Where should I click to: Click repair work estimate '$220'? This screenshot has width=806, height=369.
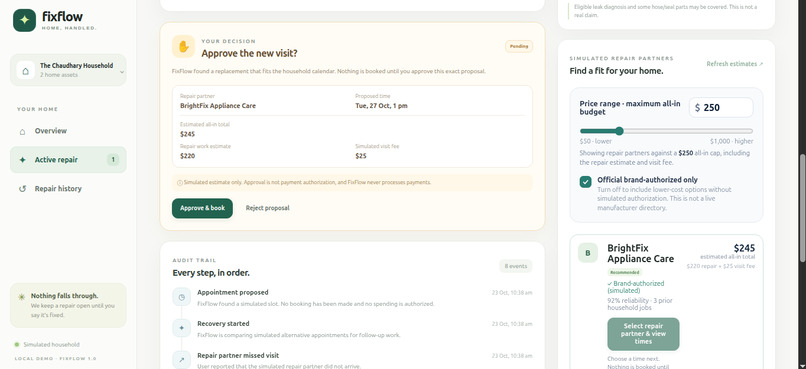click(187, 156)
